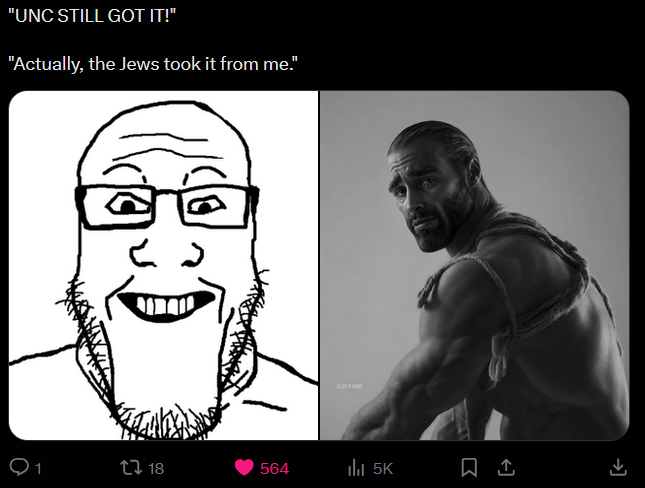The width and height of the screenshot is (645, 488).
Task: Open the view analytics bar chart icon
Action: coord(356,468)
